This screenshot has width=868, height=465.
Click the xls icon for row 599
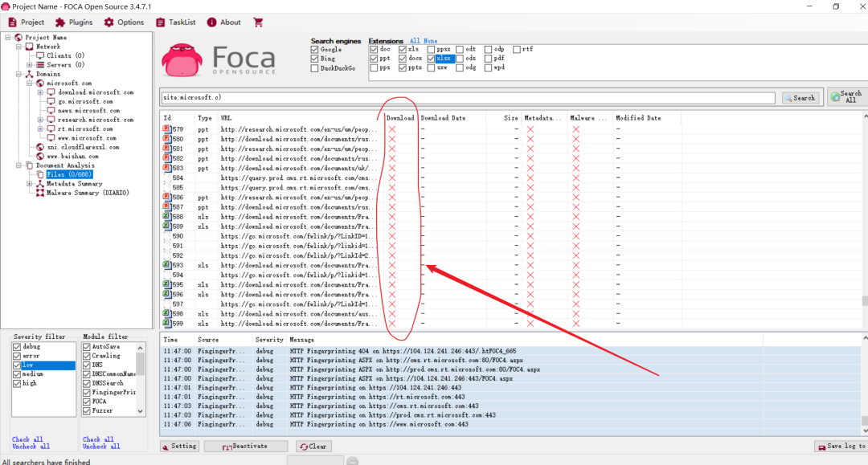[x=166, y=324]
